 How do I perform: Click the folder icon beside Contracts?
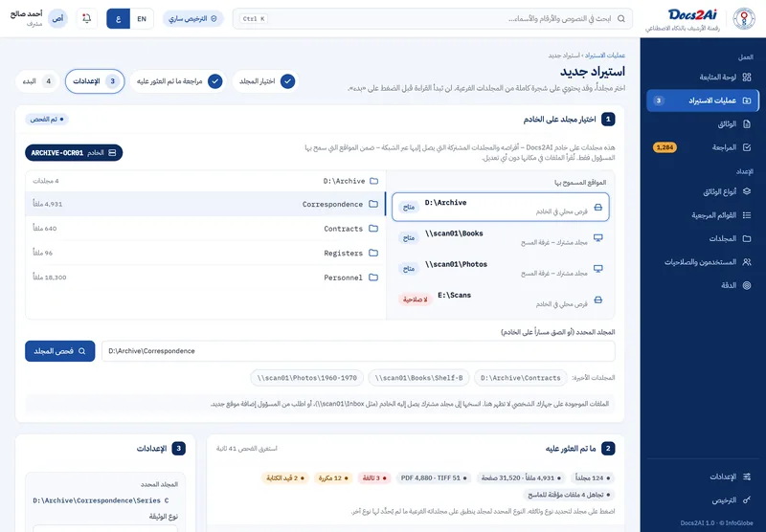pyautogui.click(x=373, y=229)
